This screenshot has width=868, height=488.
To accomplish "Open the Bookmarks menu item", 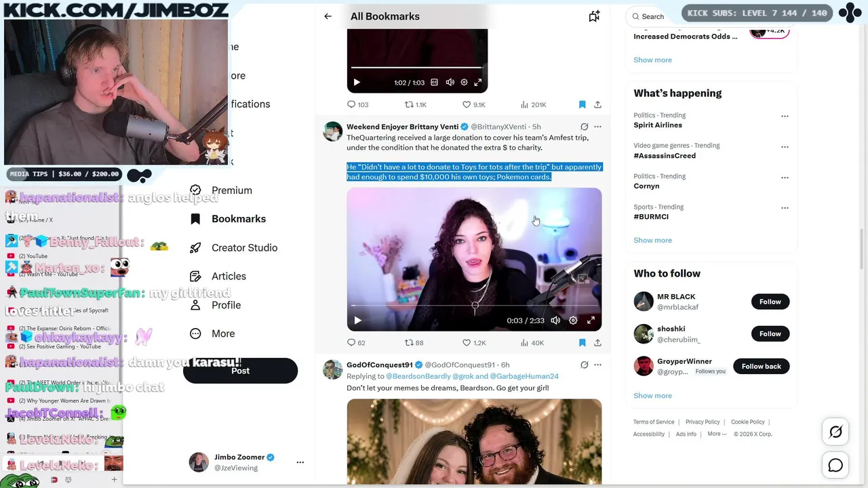I will [228, 219].
